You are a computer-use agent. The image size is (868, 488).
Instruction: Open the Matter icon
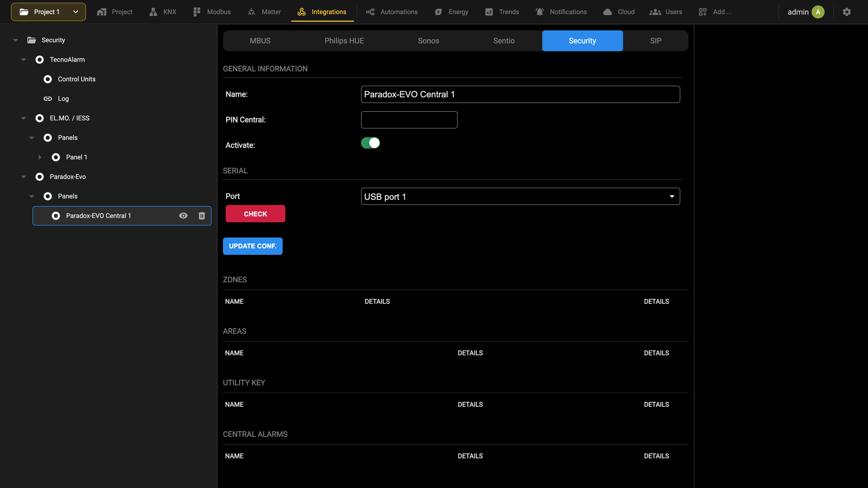251,12
